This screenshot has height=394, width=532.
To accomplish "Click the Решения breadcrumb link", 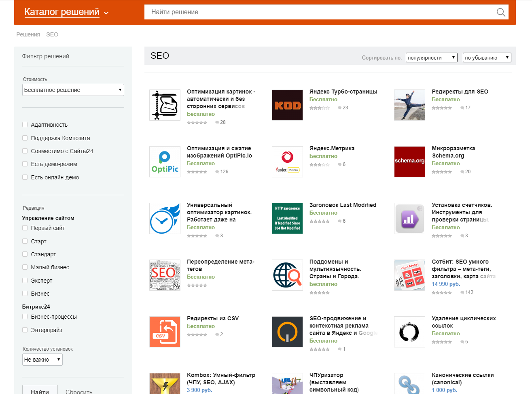I will [28, 34].
